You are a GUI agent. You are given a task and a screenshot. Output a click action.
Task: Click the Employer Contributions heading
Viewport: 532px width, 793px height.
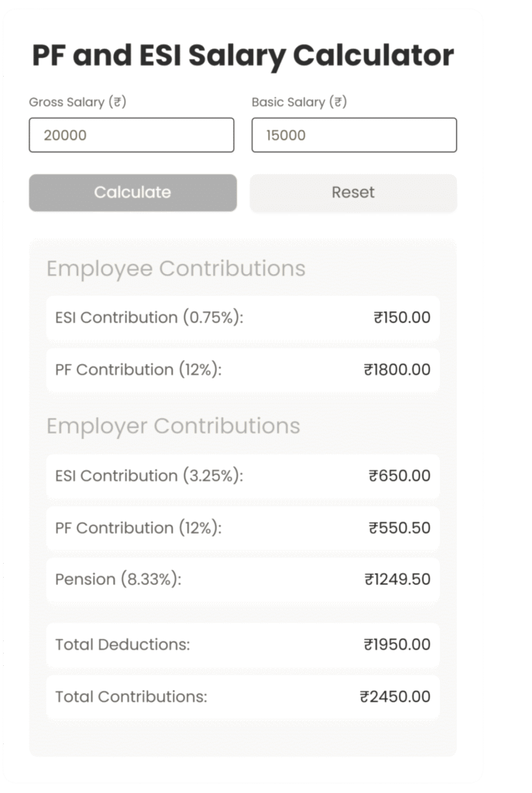[173, 426]
